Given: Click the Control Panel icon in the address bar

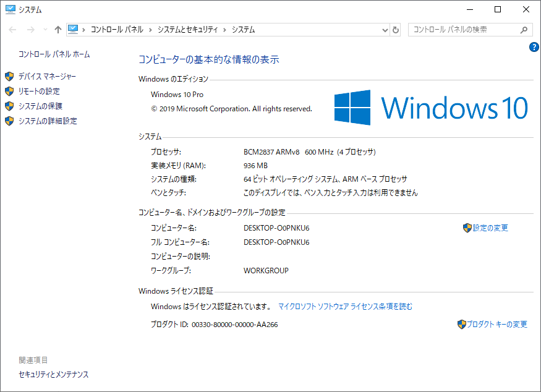Looking at the screenshot, I should pyautogui.click(x=74, y=29).
